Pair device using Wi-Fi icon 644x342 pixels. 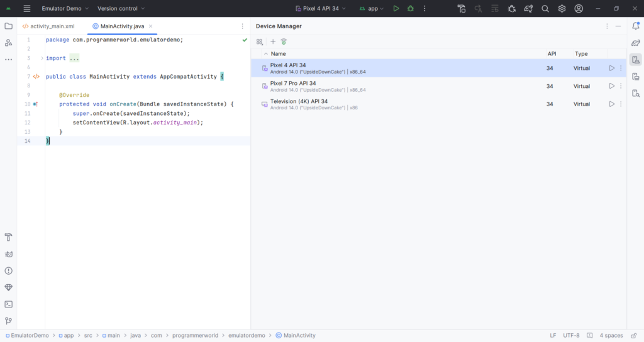284,41
